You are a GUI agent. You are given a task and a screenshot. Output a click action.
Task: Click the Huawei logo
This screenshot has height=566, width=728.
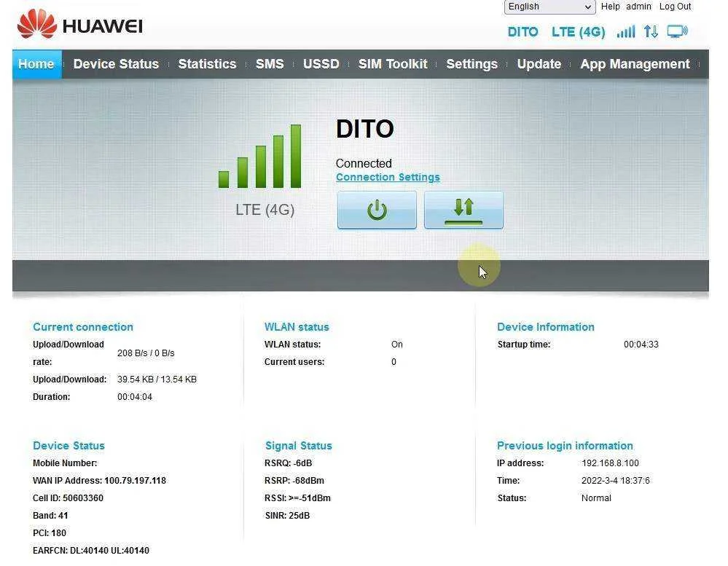click(x=80, y=23)
